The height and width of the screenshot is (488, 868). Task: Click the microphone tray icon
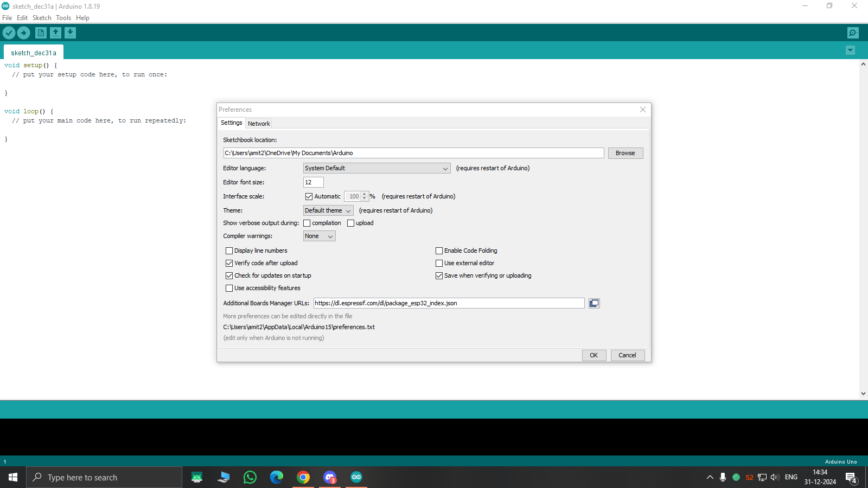pyautogui.click(x=723, y=477)
